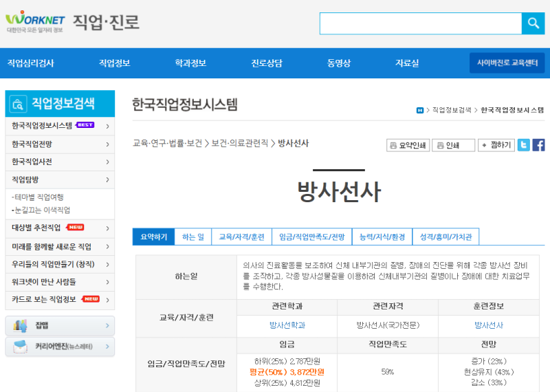
Task: Switch to the 교육/자격/훈련 tab
Action: point(242,237)
